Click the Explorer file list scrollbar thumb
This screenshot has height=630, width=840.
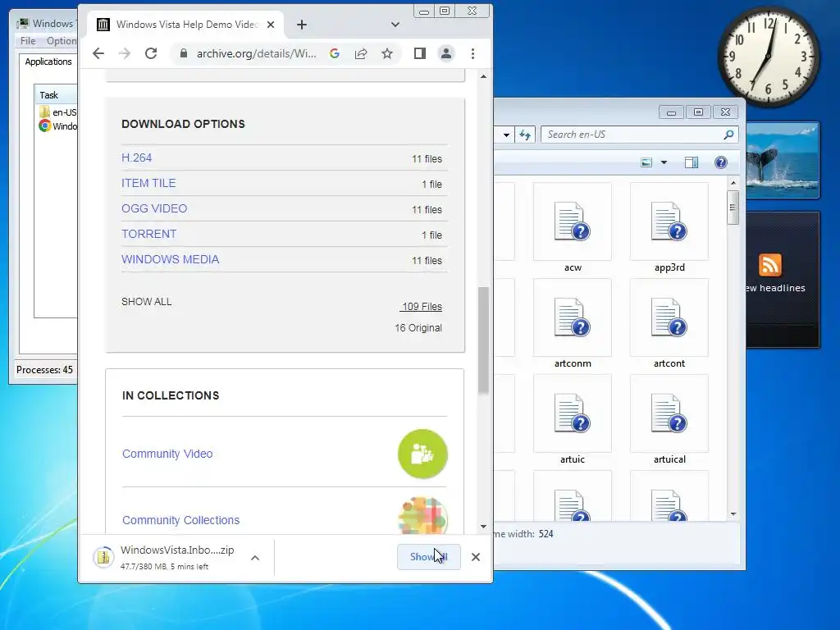(x=733, y=208)
